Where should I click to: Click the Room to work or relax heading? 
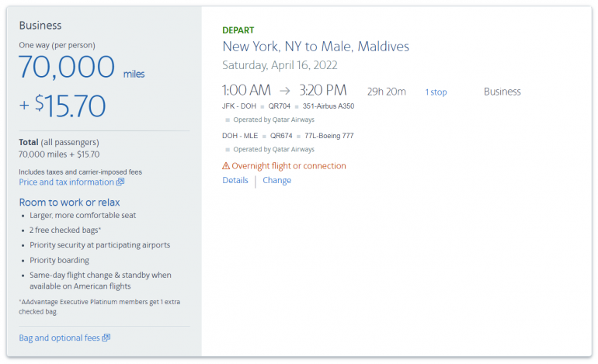coord(69,203)
